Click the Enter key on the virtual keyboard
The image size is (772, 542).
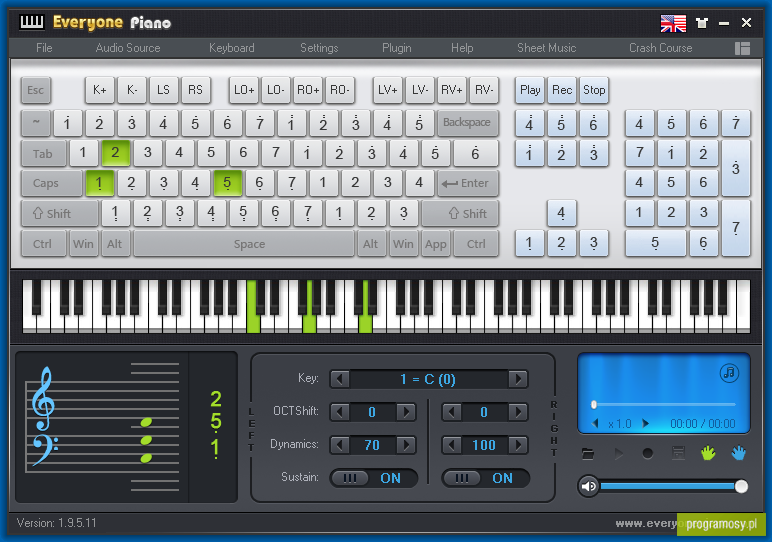[467, 183]
